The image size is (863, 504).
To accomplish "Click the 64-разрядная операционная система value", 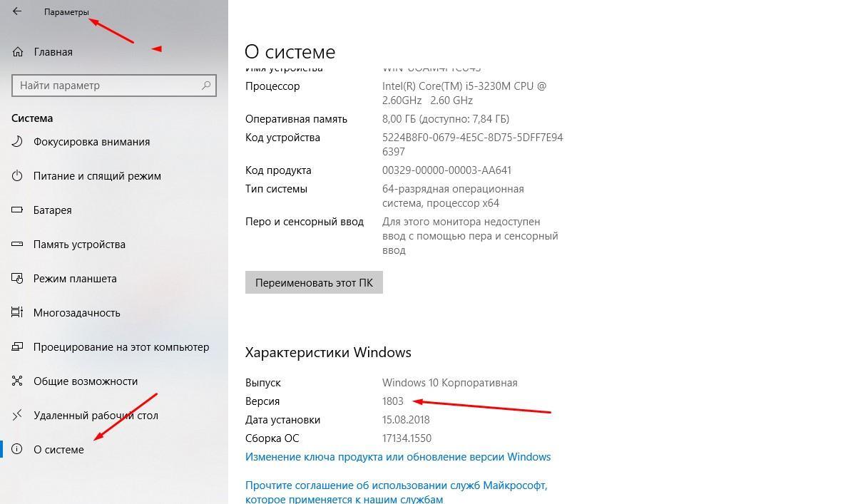I will pyautogui.click(x=453, y=195).
